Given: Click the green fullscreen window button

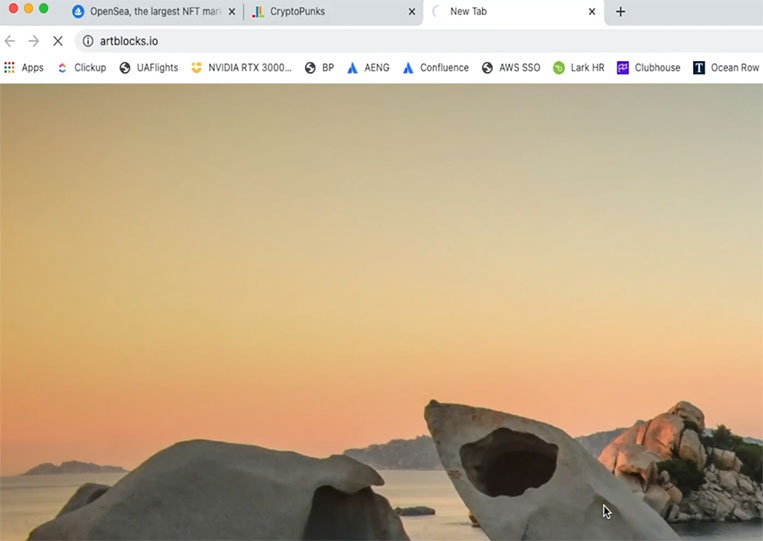Looking at the screenshot, I should tap(44, 8).
